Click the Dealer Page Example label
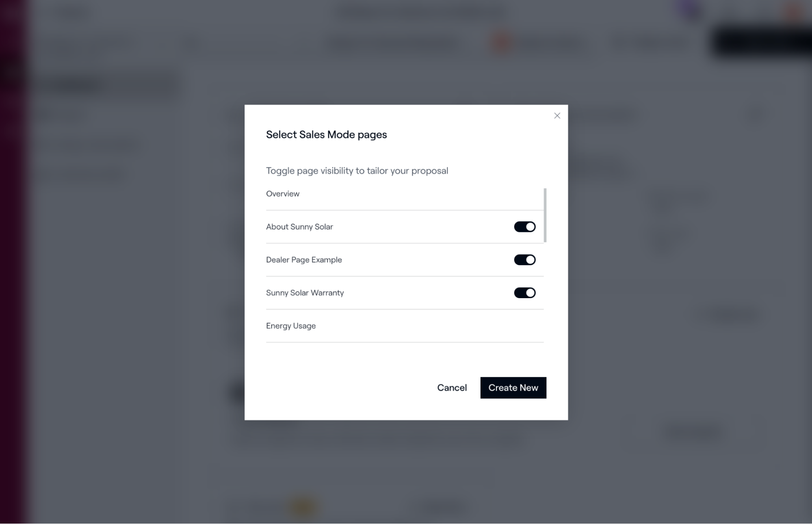Image resolution: width=812 pixels, height=524 pixels. tap(304, 260)
